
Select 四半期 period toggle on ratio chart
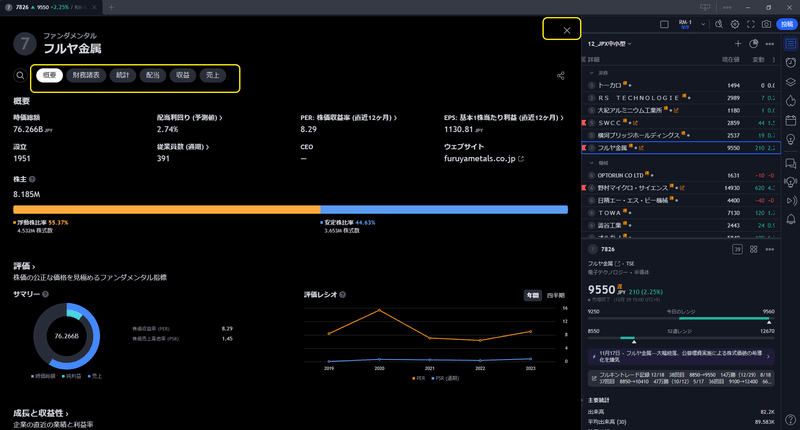[556, 295]
